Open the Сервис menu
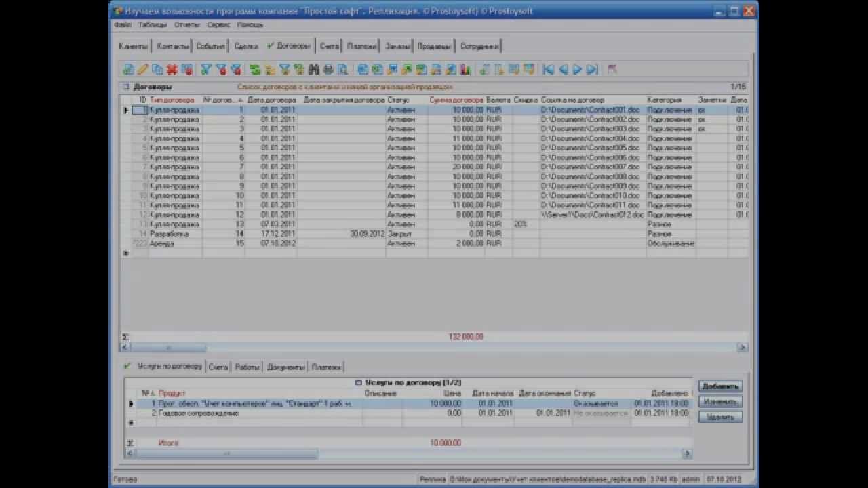Image resolution: width=868 pixels, height=488 pixels. tap(219, 24)
